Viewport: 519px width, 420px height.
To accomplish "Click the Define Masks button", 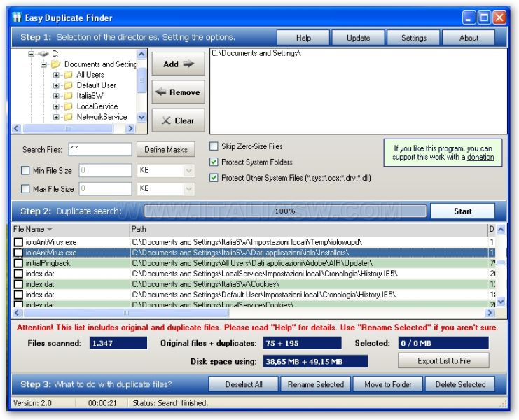I will [x=166, y=150].
